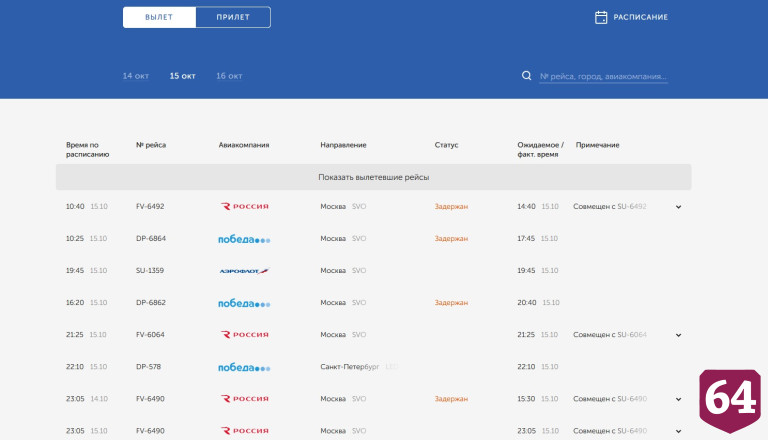Viewport: 768px width, 440px height.
Task: Click the Аэрофлот logo for flight SU-1359
Action: [244, 270]
